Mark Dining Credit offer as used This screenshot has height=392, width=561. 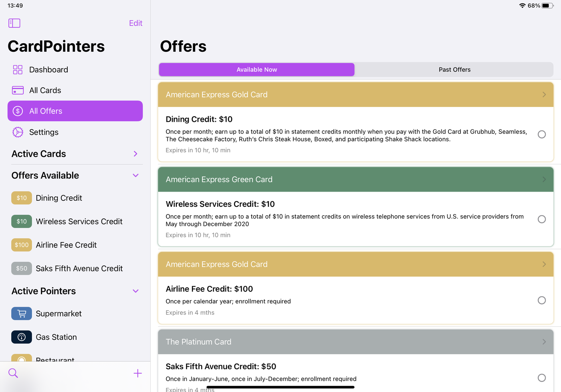[x=542, y=134]
